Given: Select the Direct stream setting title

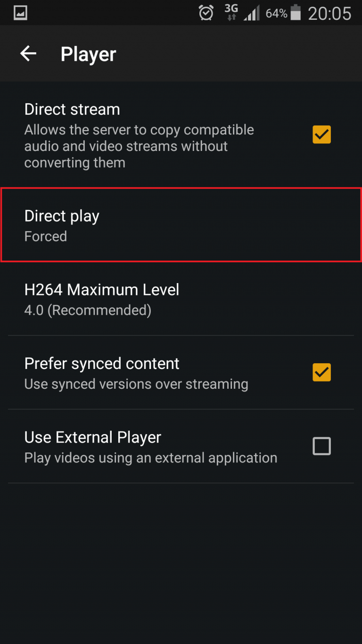Looking at the screenshot, I should 72,109.
